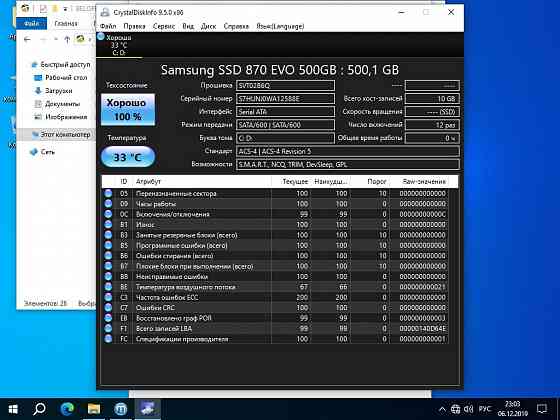Open the Главная ribbon tab in Explorer

click(66, 24)
